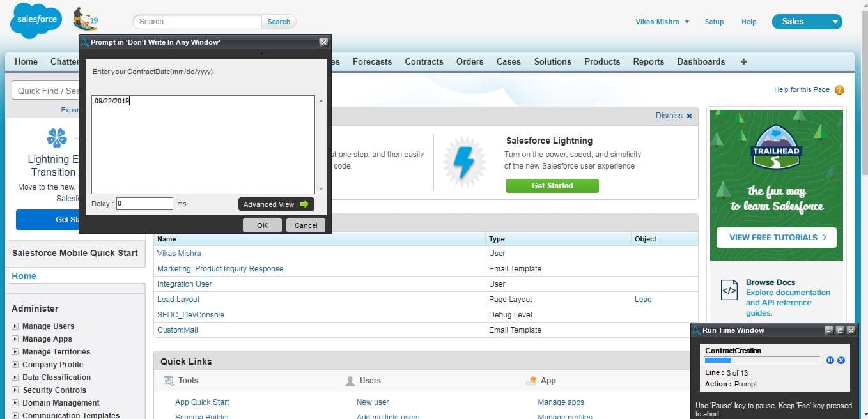
Task: Open the Reports tab
Action: coord(649,62)
